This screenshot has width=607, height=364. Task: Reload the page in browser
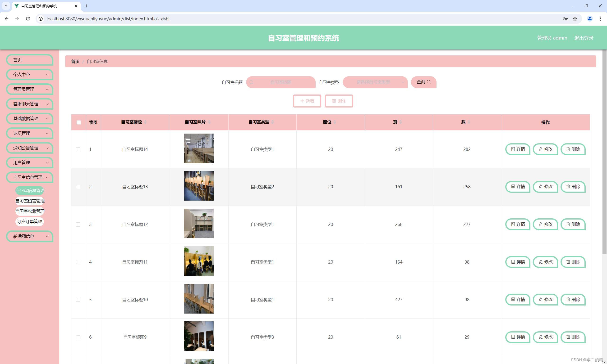[x=28, y=19]
